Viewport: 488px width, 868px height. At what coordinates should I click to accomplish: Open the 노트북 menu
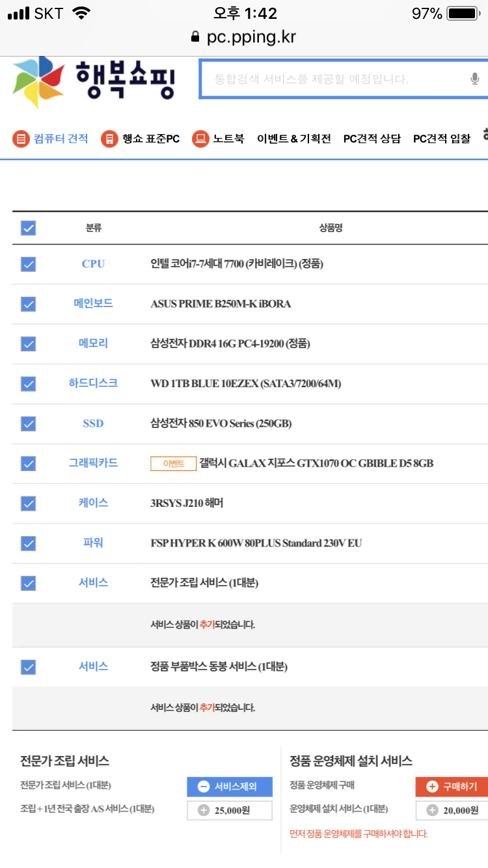(218, 139)
